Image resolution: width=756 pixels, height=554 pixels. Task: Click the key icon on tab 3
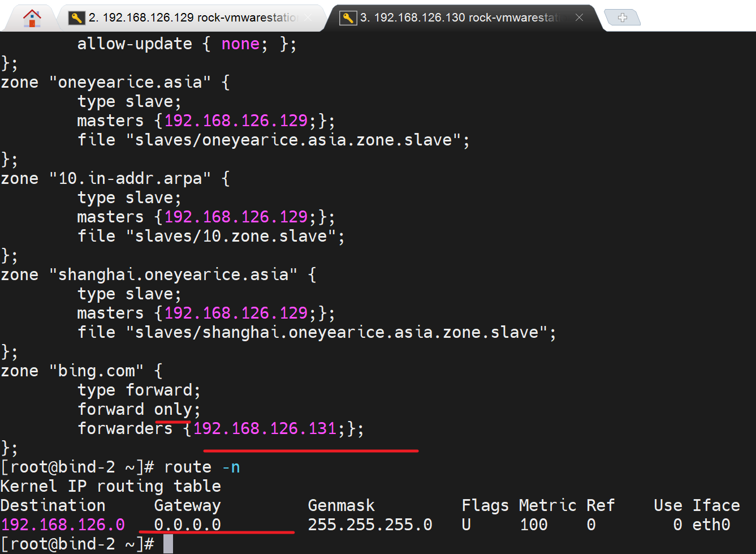pyautogui.click(x=348, y=18)
